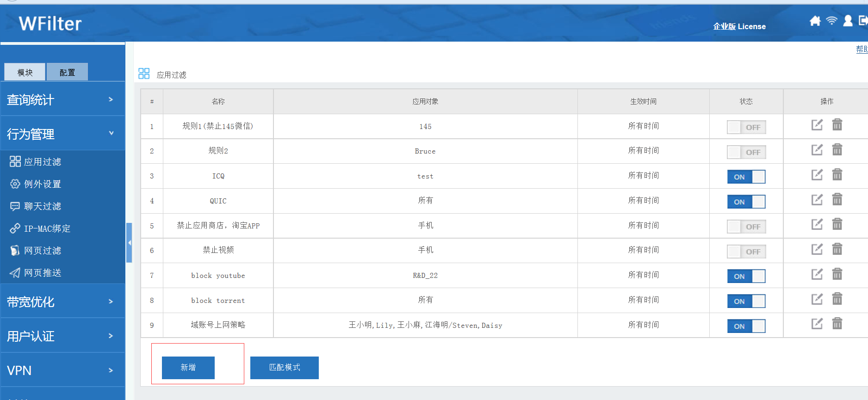This screenshot has height=400, width=868.
Task: Expand the 带宽优化 section
Action: click(62, 302)
